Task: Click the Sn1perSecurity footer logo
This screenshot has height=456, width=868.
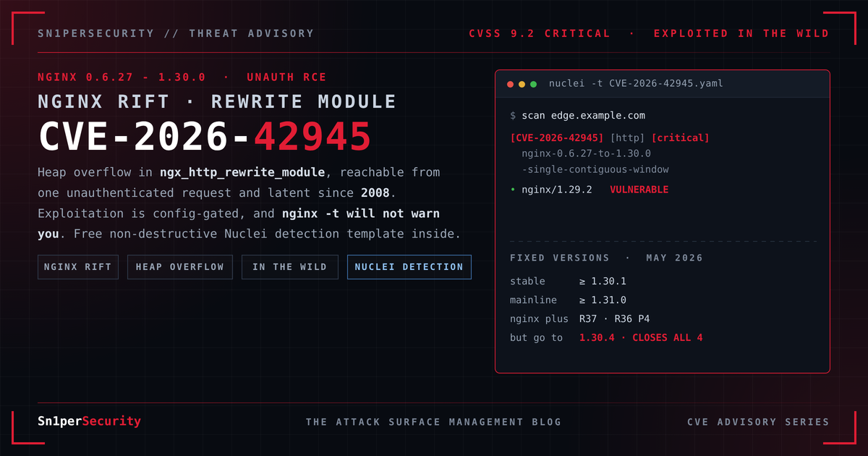Action: 89,421
